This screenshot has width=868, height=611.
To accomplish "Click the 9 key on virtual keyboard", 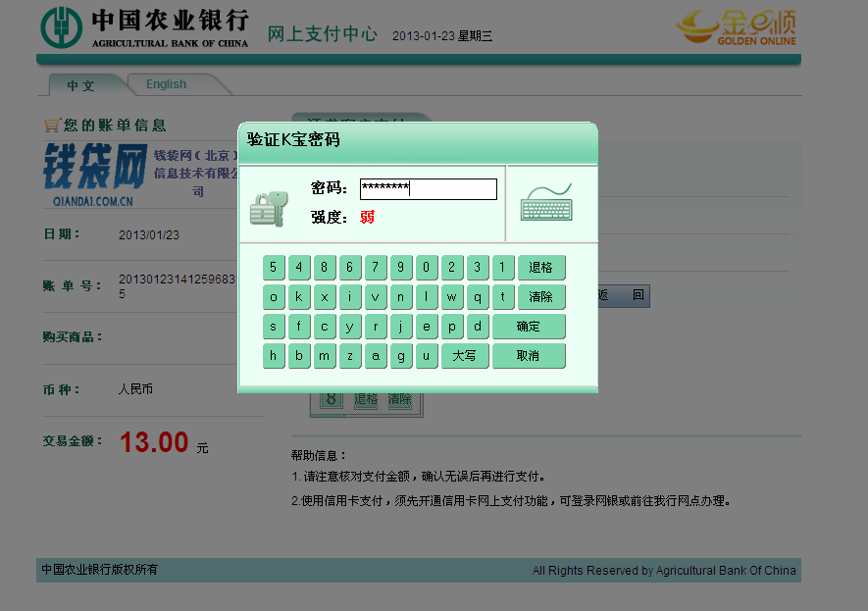I will (401, 268).
